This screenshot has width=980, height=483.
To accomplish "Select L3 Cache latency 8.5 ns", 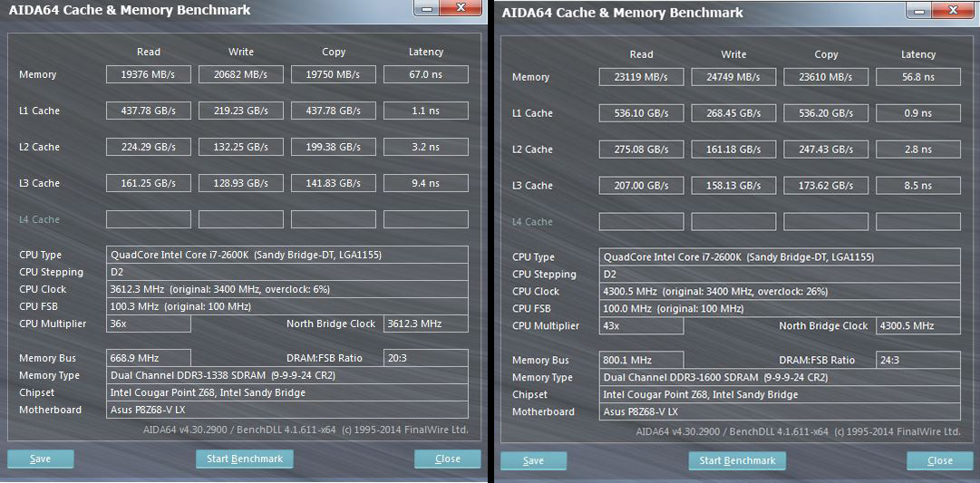I will click(x=918, y=186).
